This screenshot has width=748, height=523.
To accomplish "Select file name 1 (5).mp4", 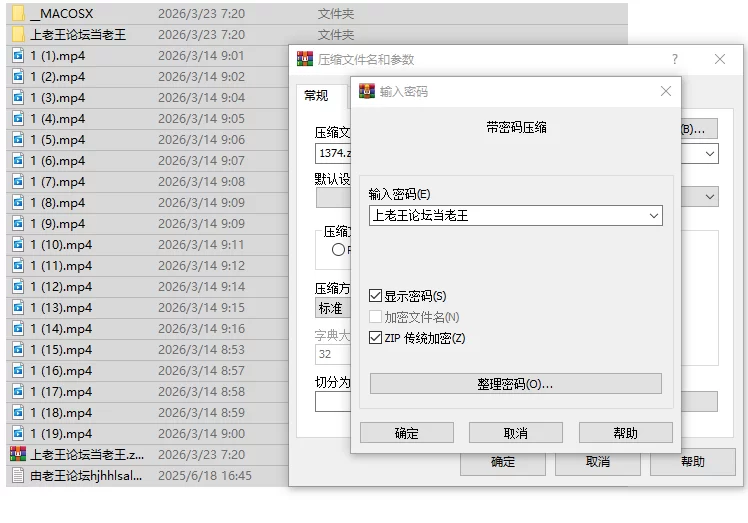I will pyautogui.click(x=58, y=139).
